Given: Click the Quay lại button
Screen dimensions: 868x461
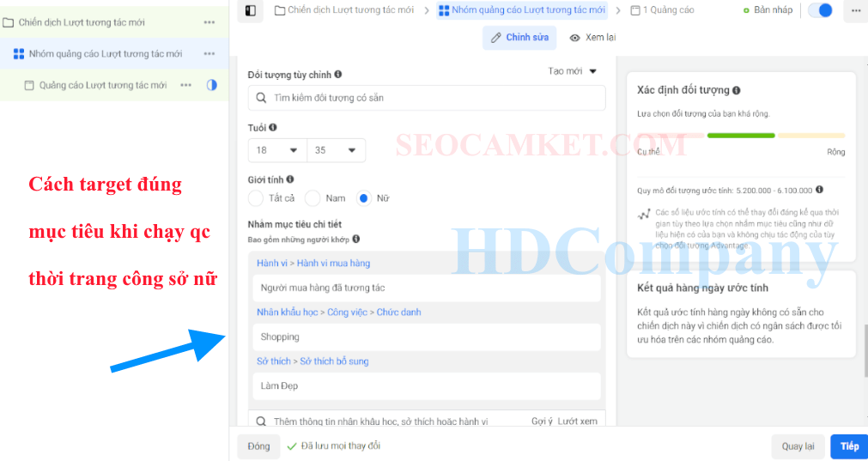Looking at the screenshot, I should tap(798, 446).
